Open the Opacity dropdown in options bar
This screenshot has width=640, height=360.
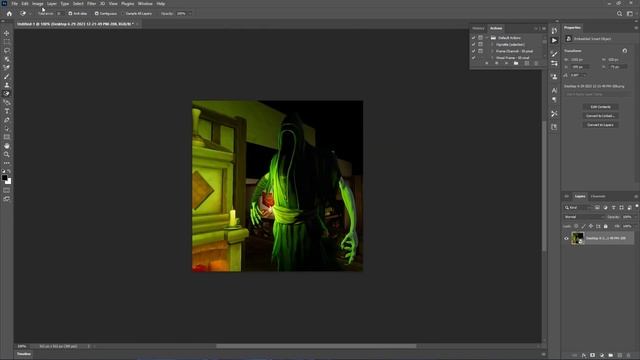[x=190, y=13]
